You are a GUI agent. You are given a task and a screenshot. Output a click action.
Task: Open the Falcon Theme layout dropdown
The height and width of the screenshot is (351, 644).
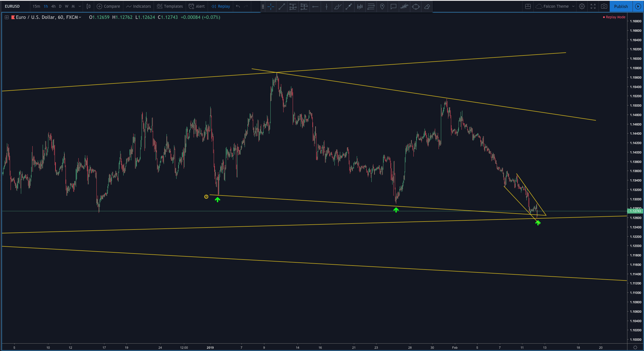555,6
